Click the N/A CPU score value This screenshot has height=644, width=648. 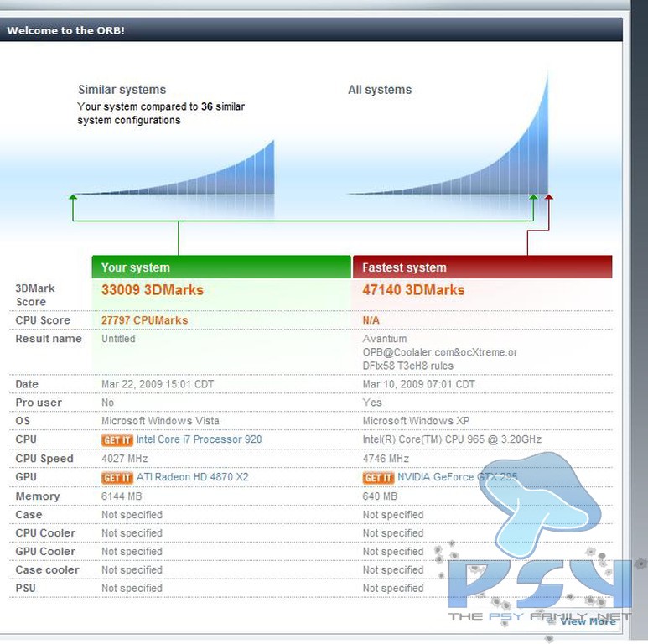click(371, 320)
